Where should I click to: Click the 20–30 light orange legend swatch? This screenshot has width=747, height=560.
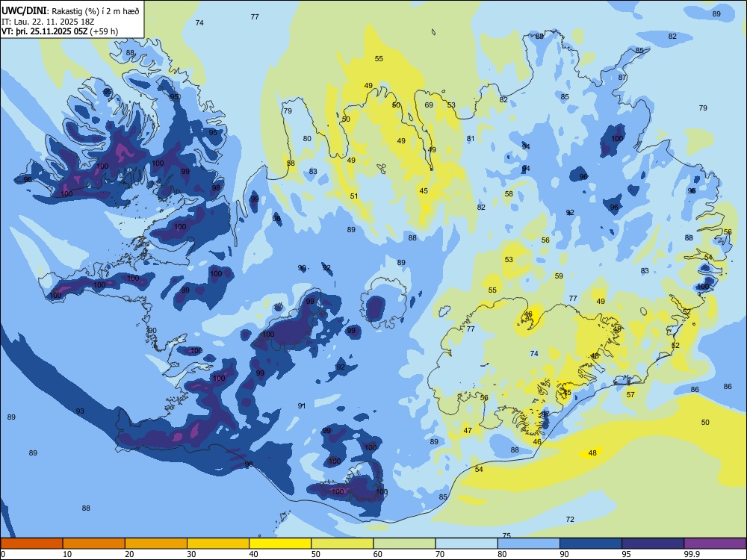click(x=156, y=544)
